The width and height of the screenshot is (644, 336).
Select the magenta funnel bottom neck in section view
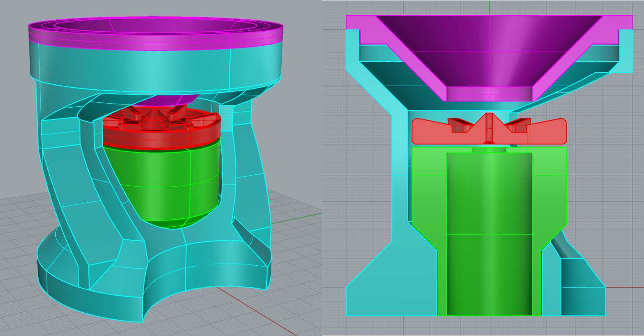[x=489, y=94]
